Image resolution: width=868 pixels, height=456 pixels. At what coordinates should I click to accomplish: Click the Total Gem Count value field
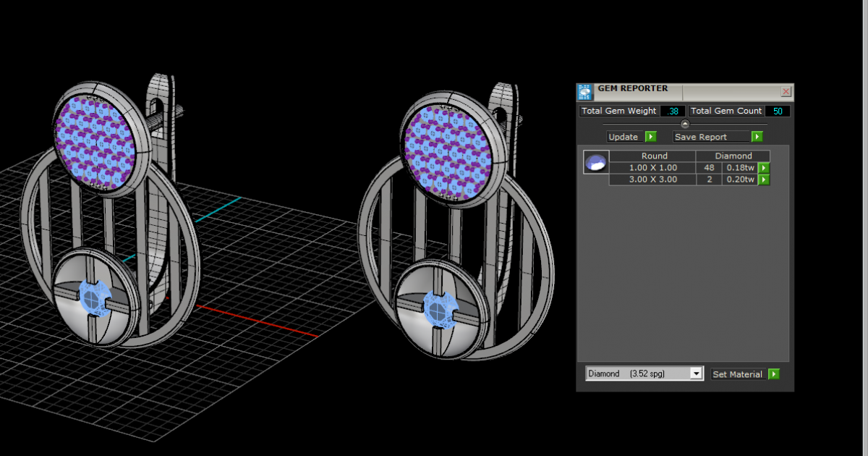coord(778,111)
